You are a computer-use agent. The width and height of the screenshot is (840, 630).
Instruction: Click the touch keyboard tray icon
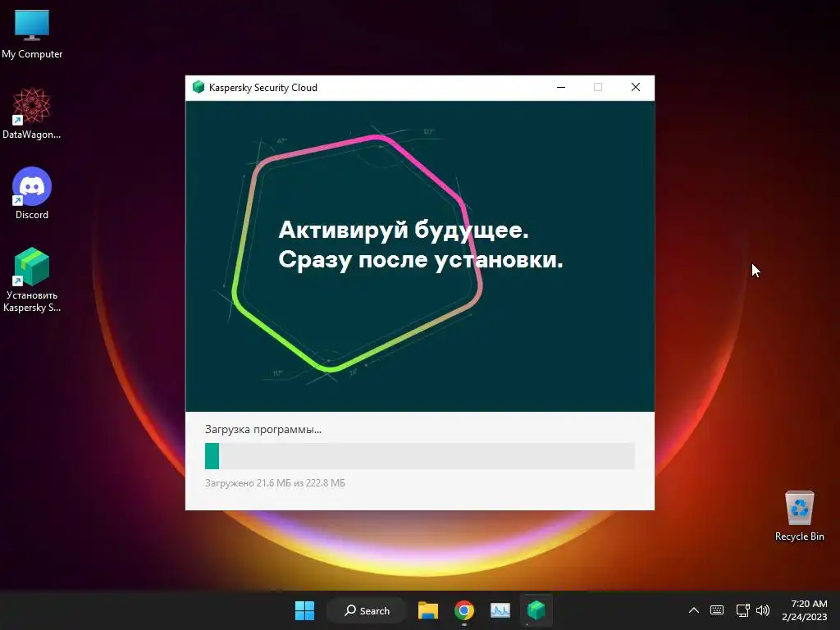717,610
